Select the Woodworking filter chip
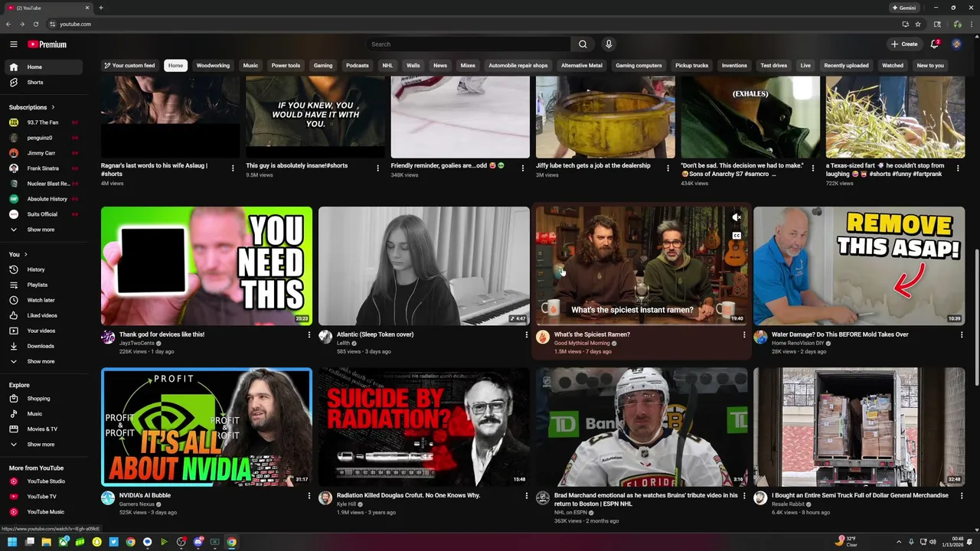Viewport: 980px width, 551px height. [213, 66]
